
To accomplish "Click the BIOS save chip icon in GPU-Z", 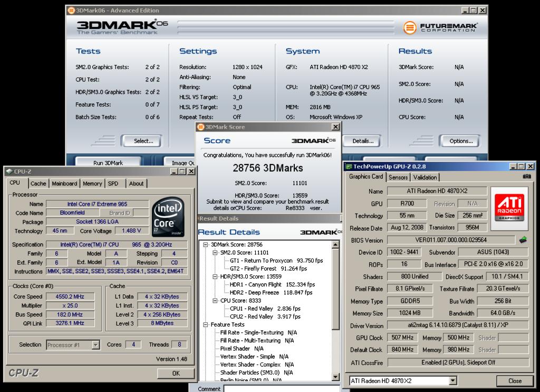I will pyautogui.click(x=523, y=240).
